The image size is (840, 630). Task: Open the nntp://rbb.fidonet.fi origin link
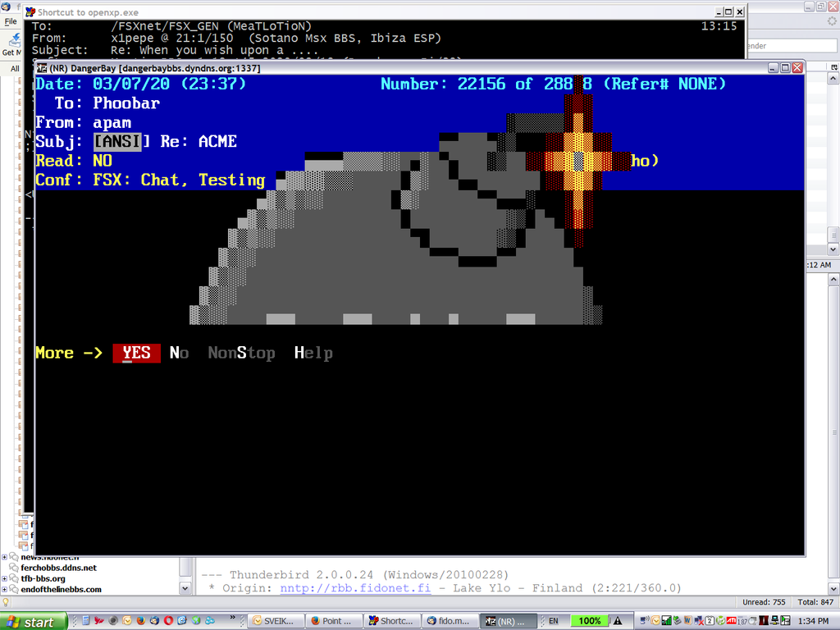click(x=355, y=588)
